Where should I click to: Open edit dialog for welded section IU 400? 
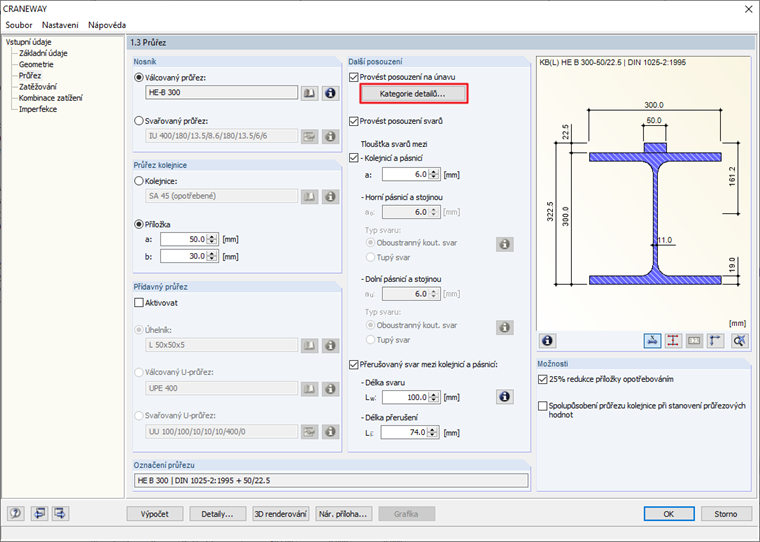point(309,137)
